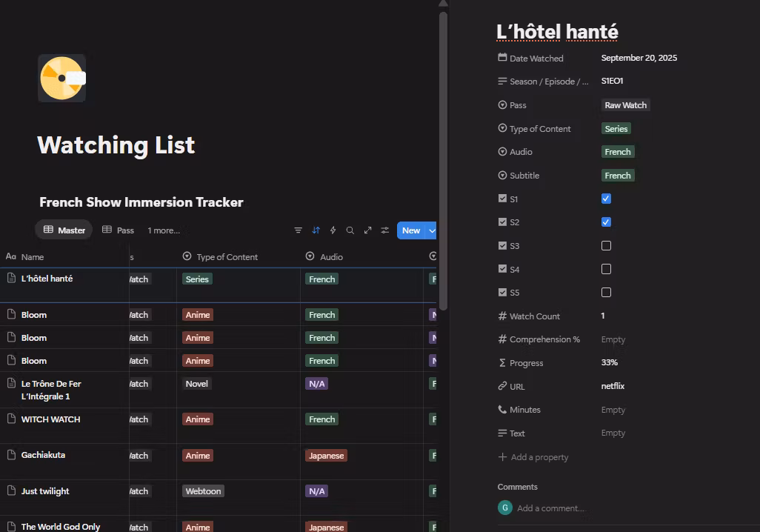Click Add a property
The image size is (760, 532).
pos(540,457)
